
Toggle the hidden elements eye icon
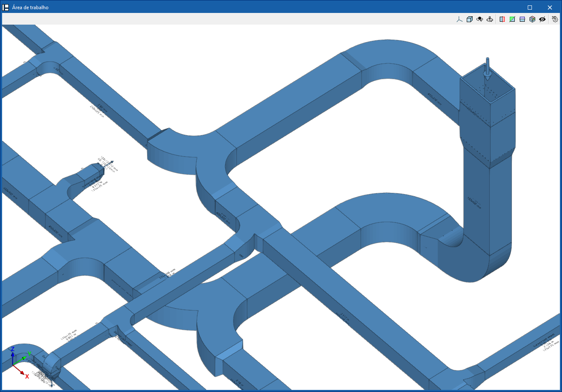point(542,19)
